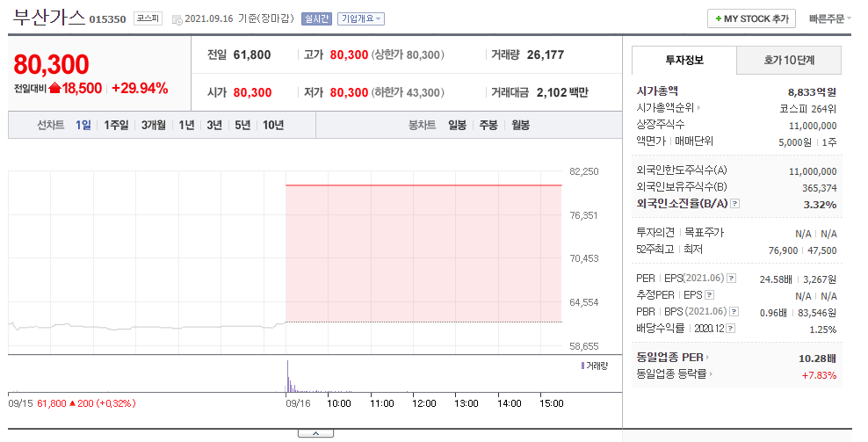Click the 8,833억원 market cap value
868x442 pixels.
coord(812,92)
